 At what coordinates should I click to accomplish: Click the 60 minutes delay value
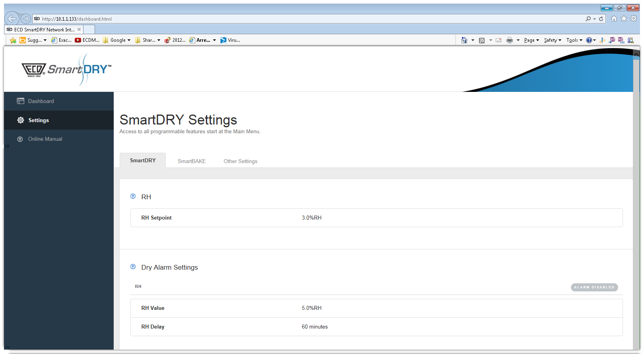coord(315,327)
